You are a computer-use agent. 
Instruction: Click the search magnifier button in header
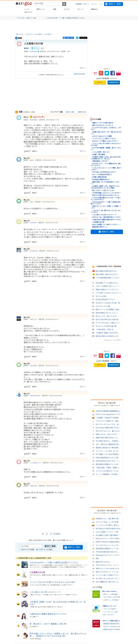tap(64, 4)
